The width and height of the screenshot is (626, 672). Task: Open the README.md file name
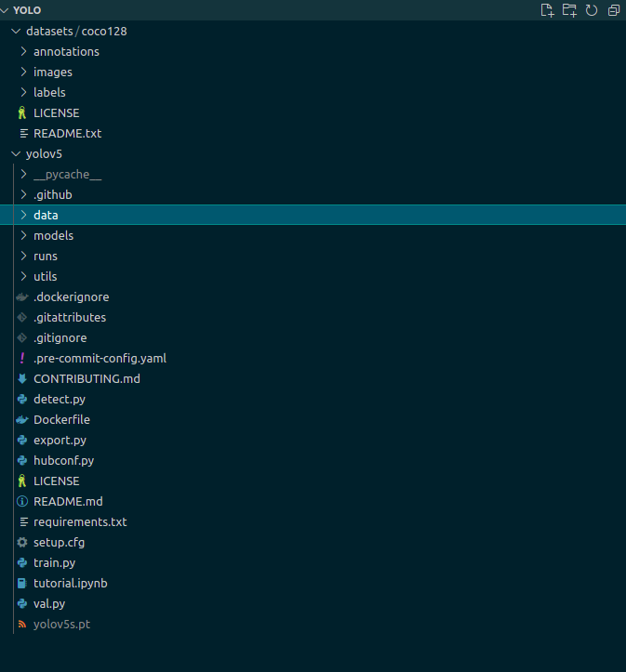click(68, 501)
